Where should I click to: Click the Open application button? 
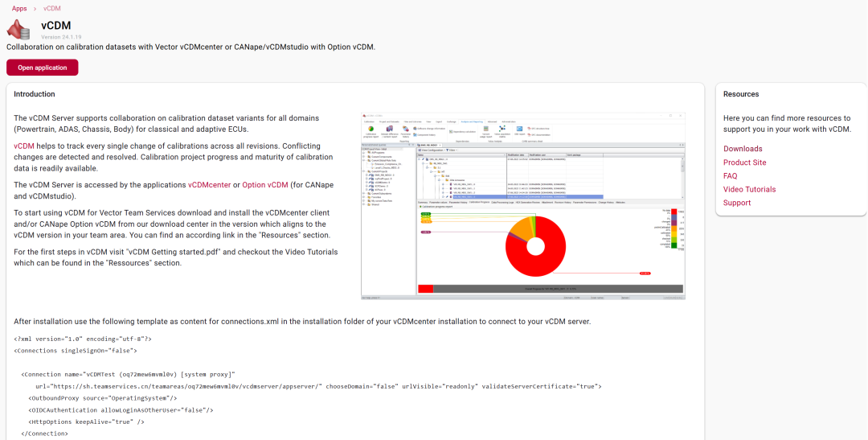point(42,68)
